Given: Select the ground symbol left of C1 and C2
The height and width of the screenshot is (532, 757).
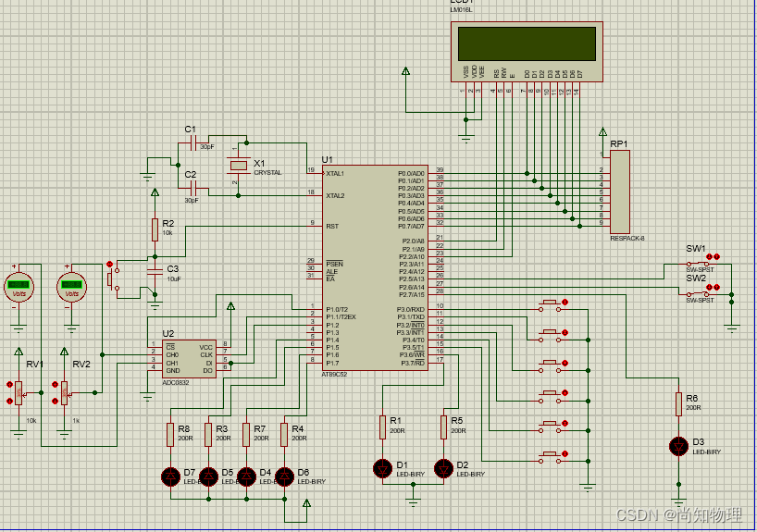Looking at the screenshot, I should [148, 177].
